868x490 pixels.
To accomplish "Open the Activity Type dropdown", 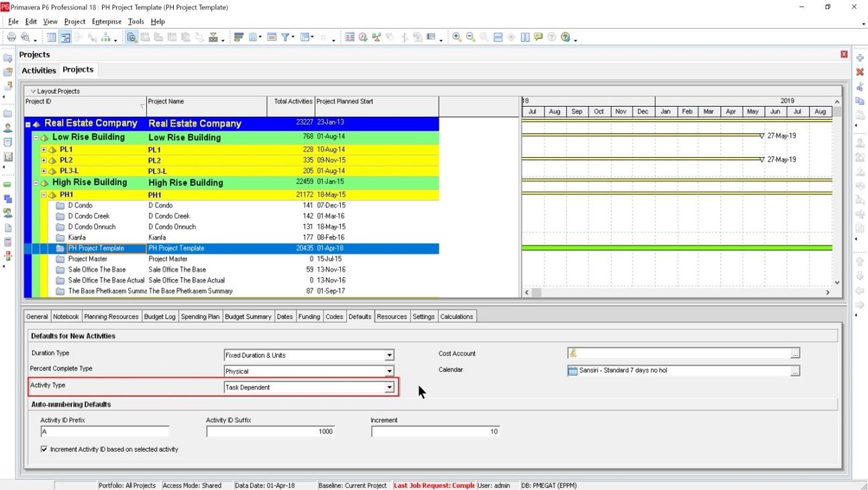I will tap(389, 387).
